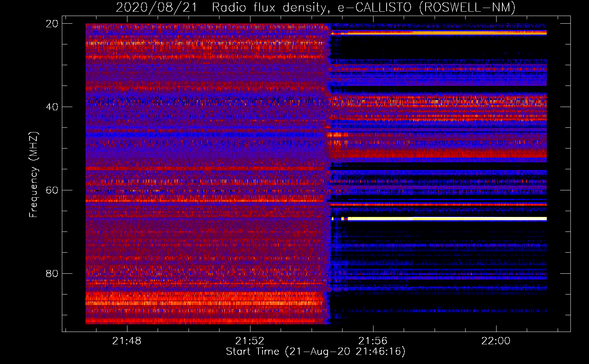Click the time tick label '21:52'
Viewport: 589px width, 364px height.
click(x=250, y=341)
